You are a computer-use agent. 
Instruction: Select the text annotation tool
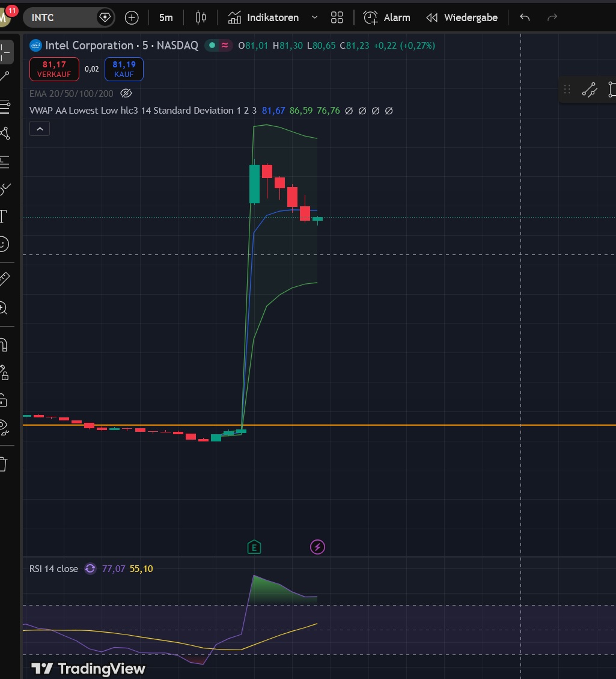4,217
